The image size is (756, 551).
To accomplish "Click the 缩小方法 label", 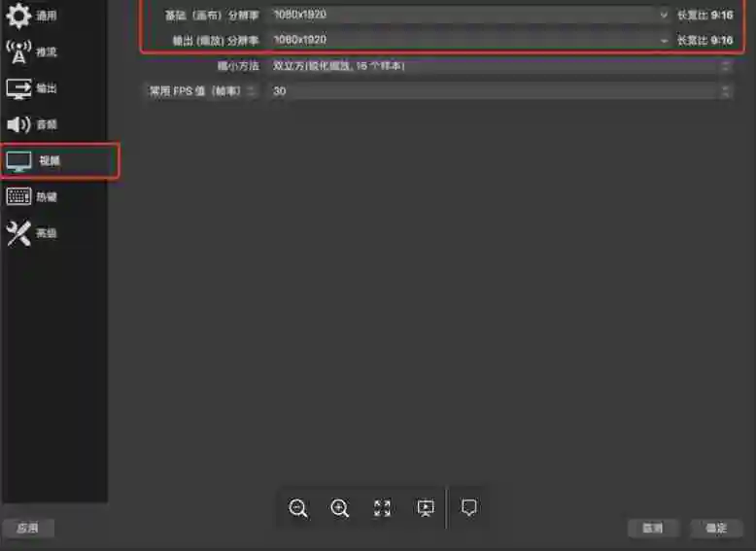I will click(x=238, y=66).
